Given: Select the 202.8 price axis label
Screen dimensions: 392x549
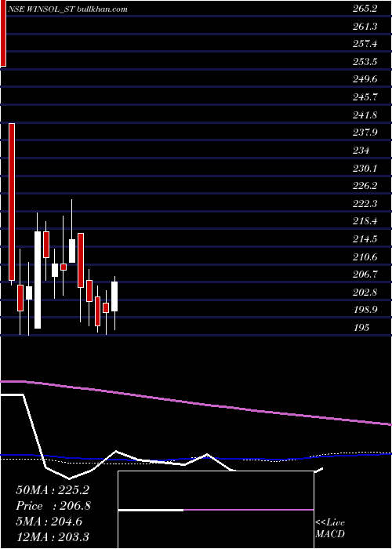Looking at the screenshot, I should coord(365,293).
